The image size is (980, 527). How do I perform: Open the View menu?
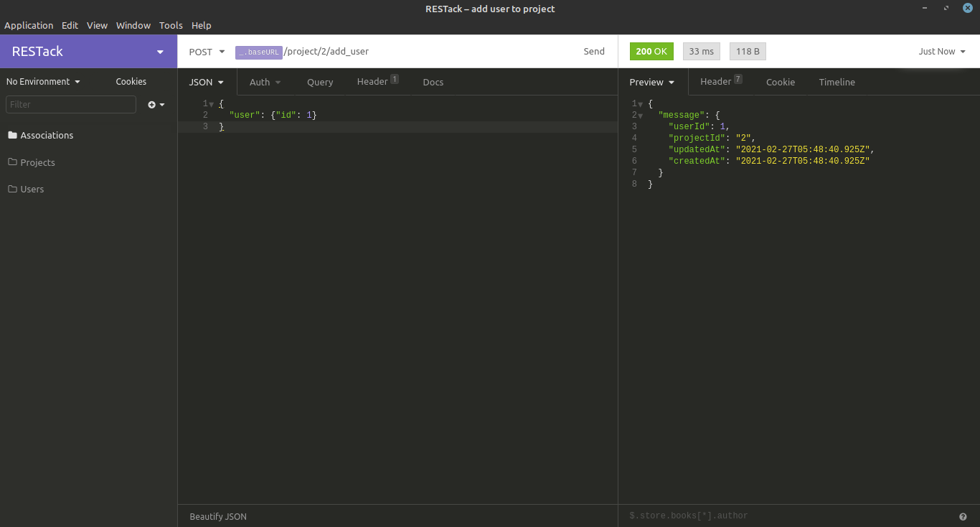(97, 25)
